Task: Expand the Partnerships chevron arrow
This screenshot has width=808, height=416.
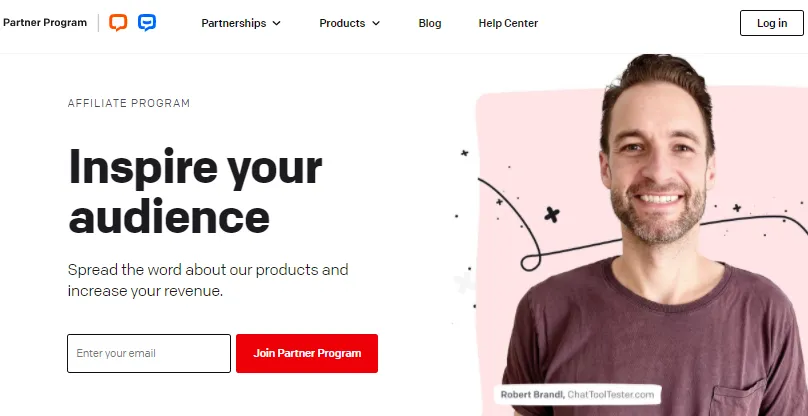Action: coord(277,23)
